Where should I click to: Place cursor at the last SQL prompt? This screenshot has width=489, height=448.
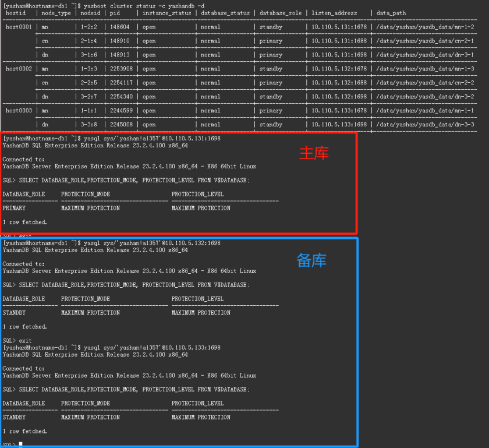20,445
